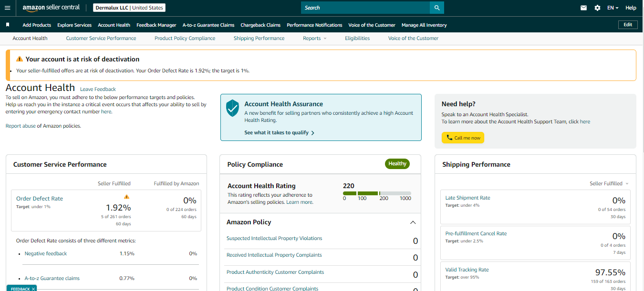Open the Late Shipment Rate link

point(467,198)
